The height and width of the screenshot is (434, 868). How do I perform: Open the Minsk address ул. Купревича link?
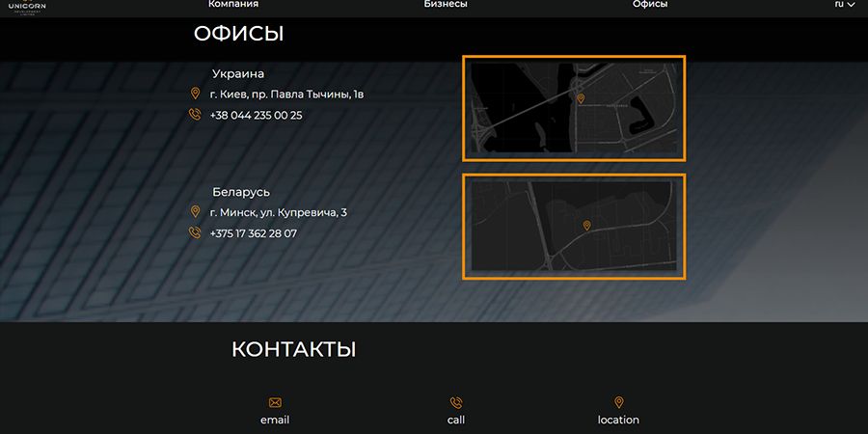[x=278, y=212]
